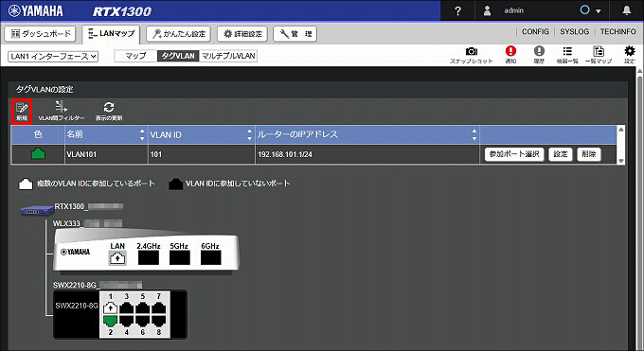Open the 機器一覧 device list icon
This screenshot has width=644, height=351.
click(567, 55)
